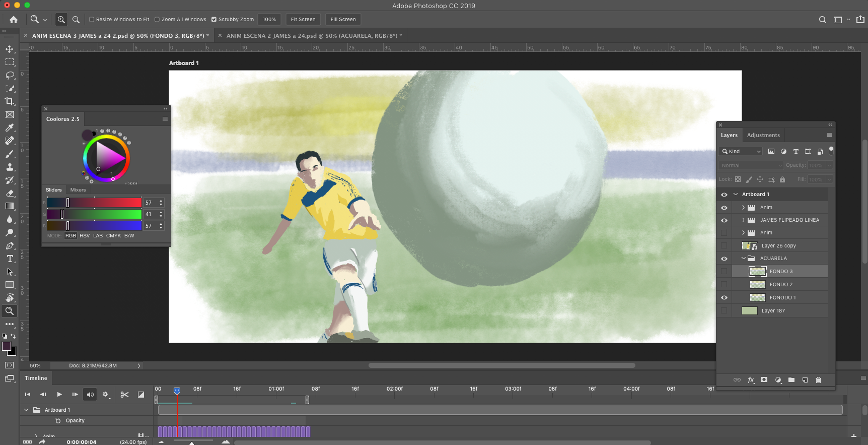Open the Kind filter dropdown
This screenshot has width=868, height=445.
[742, 151]
